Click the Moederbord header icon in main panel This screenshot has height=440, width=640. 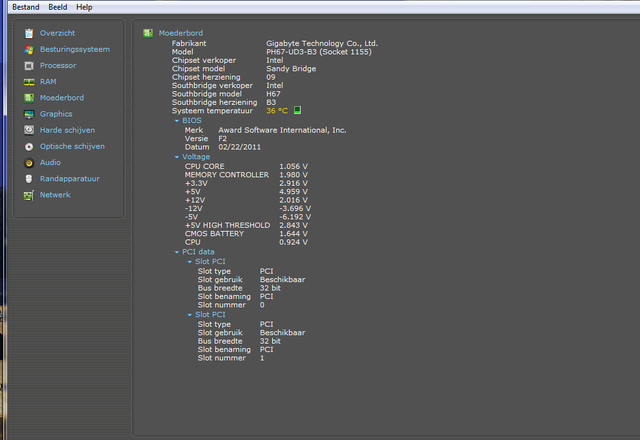point(148,33)
